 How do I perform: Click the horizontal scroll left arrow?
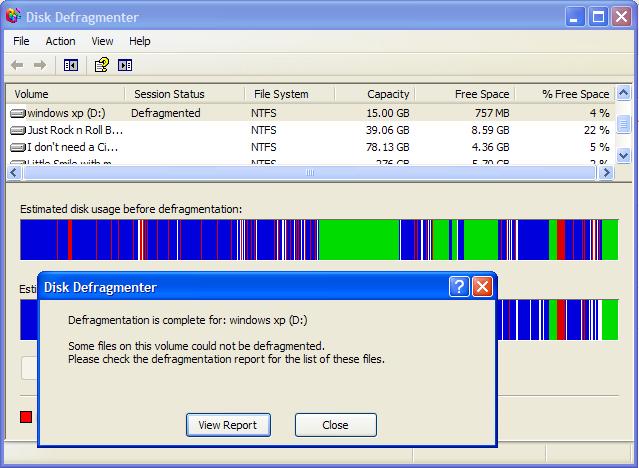[14, 173]
